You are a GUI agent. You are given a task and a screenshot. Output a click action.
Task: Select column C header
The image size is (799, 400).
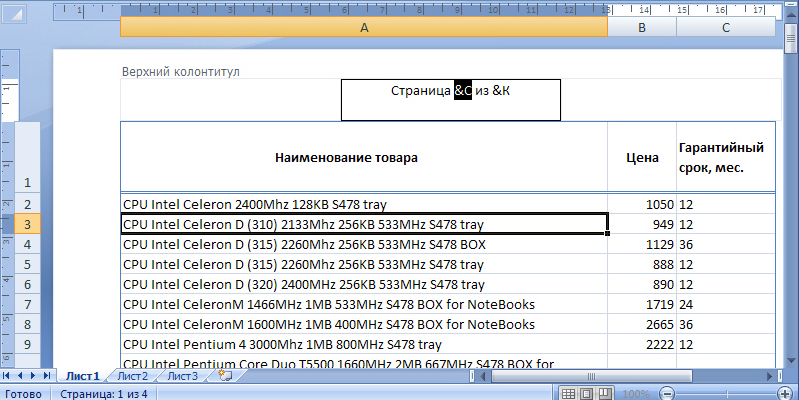726,28
